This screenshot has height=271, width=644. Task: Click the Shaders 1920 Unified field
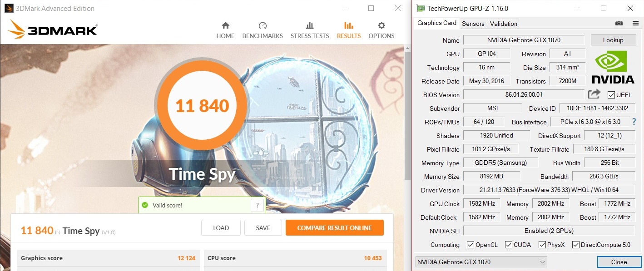pos(496,135)
